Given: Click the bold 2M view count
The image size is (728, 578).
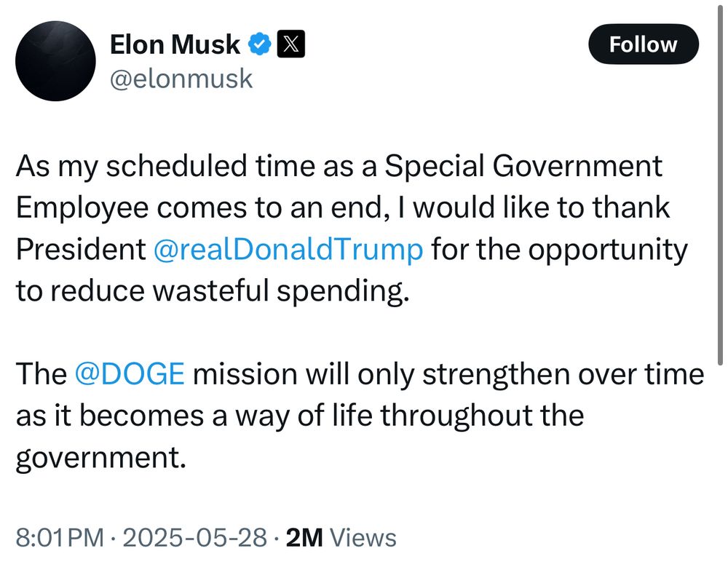Looking at the screenshot, I should point(305,538).
